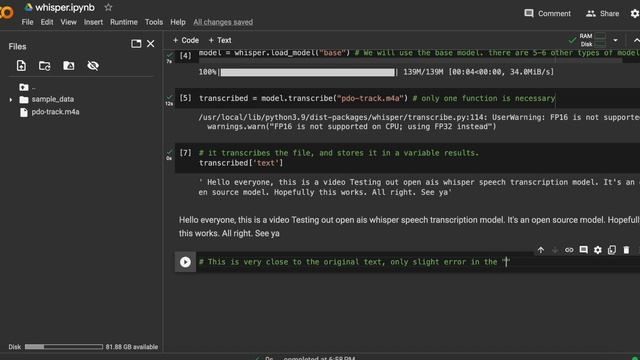640x360 pixels.
Task: Click the Colab logo
Action: pos(6,12)
